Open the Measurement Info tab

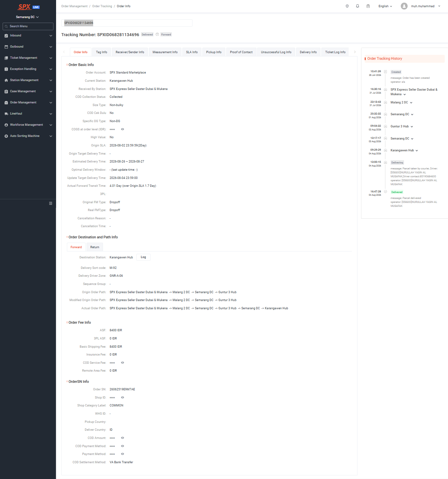165,52
